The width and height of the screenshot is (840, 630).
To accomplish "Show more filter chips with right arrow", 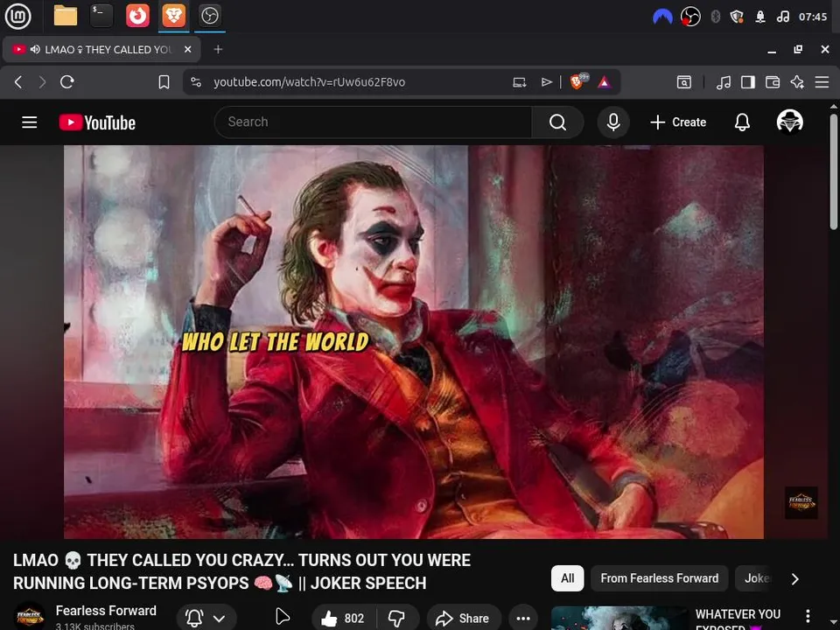I will tap(795, 578).
